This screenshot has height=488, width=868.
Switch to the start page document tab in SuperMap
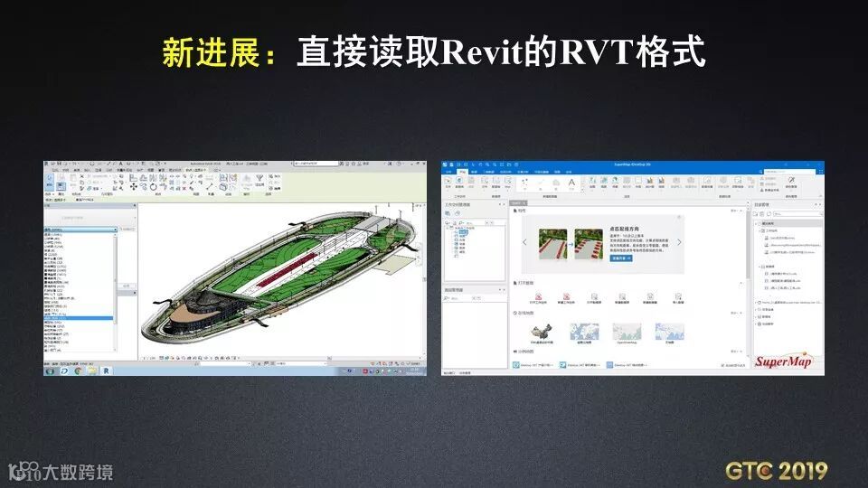coord(517,202)
